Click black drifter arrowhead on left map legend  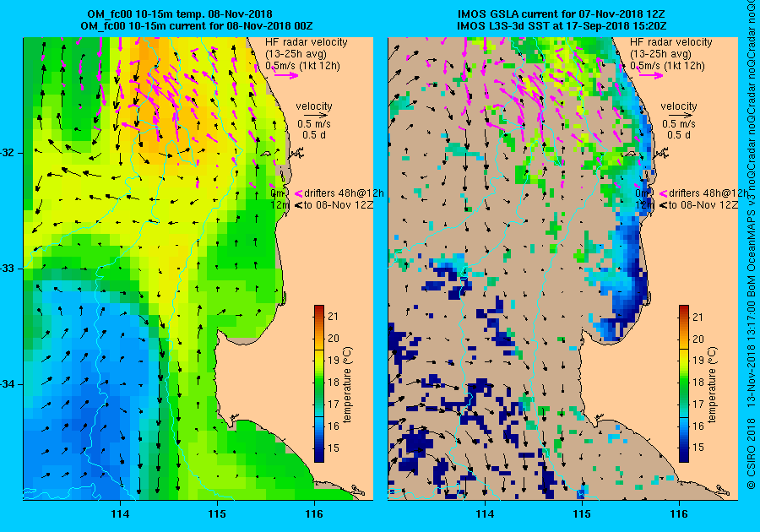(x=298, y=205)
